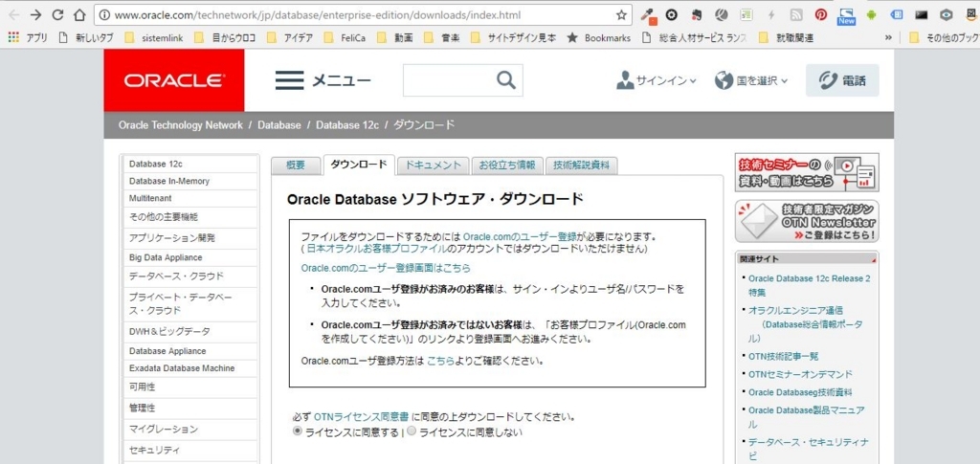Open Oracle.comのユーザー登録画面はこちら link

(386, 268)
